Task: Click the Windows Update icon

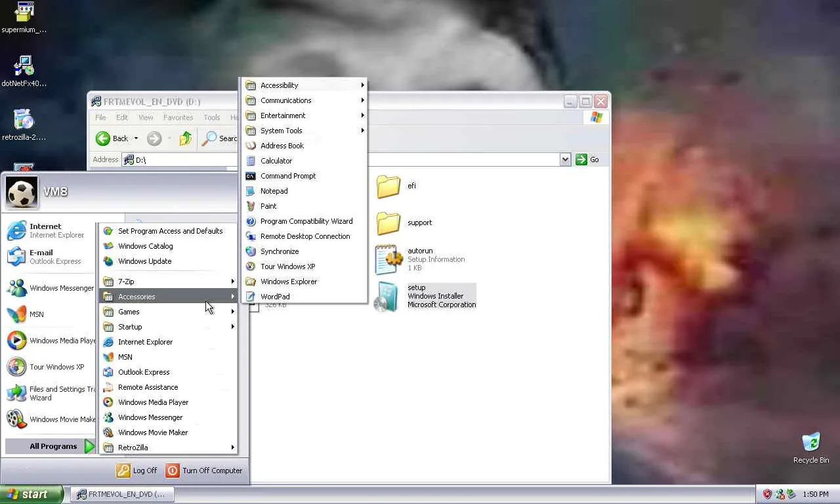Action: click(x=108, y=261)
